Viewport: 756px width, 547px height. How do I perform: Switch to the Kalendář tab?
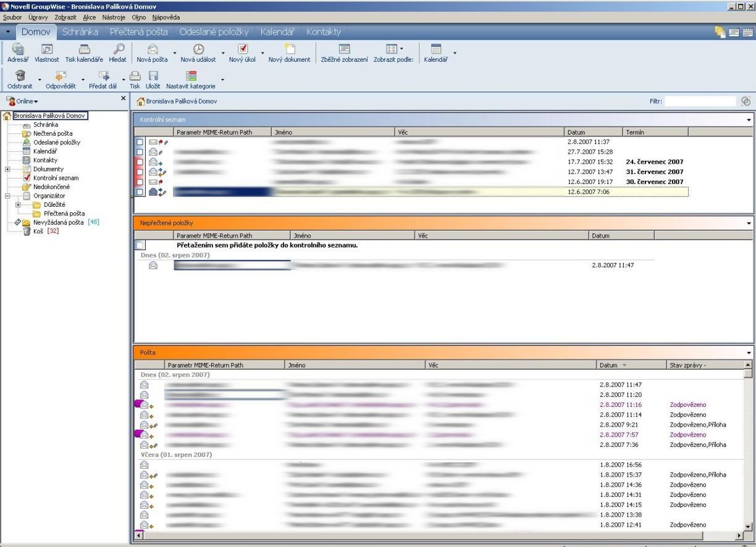pyautogui.click(x=277, y=31)
